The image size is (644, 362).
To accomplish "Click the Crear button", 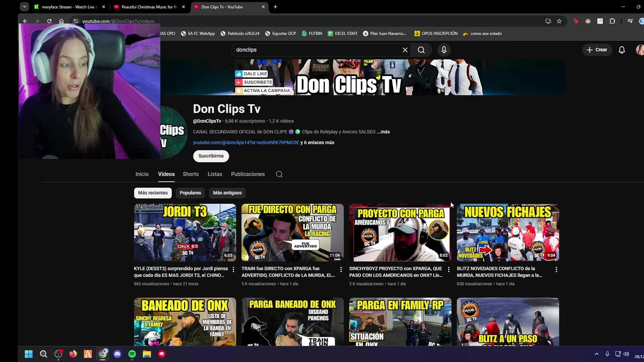I will 597,50.
